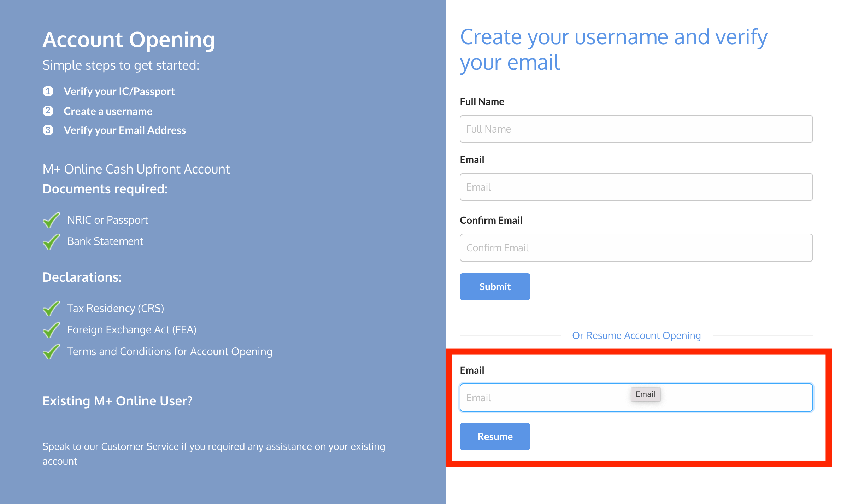The width and height of the screenshot is (852, 504).
Task: Click 'Verify your Email Address' step text
Action: [x=125, y=130]
